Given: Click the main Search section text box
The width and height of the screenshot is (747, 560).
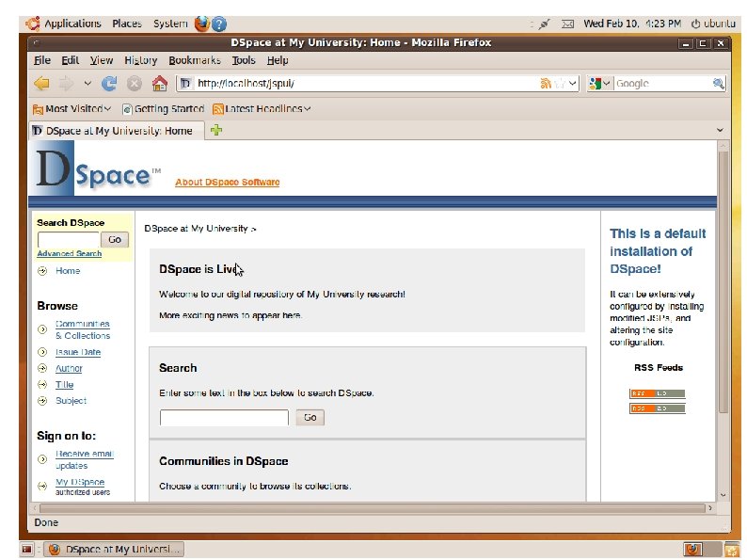Looking at the screenshot, I should point(224,418).
